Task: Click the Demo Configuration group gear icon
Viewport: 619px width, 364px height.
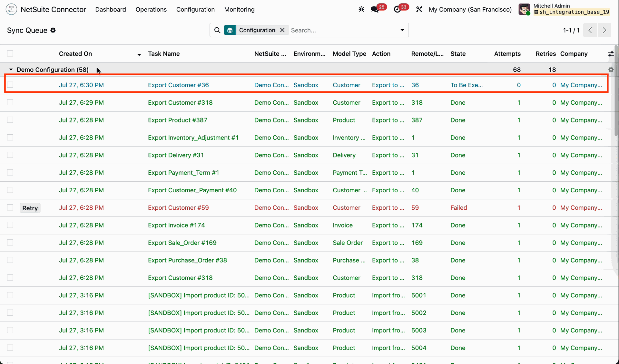Action: pyautogui.click(x=611, y=70)
